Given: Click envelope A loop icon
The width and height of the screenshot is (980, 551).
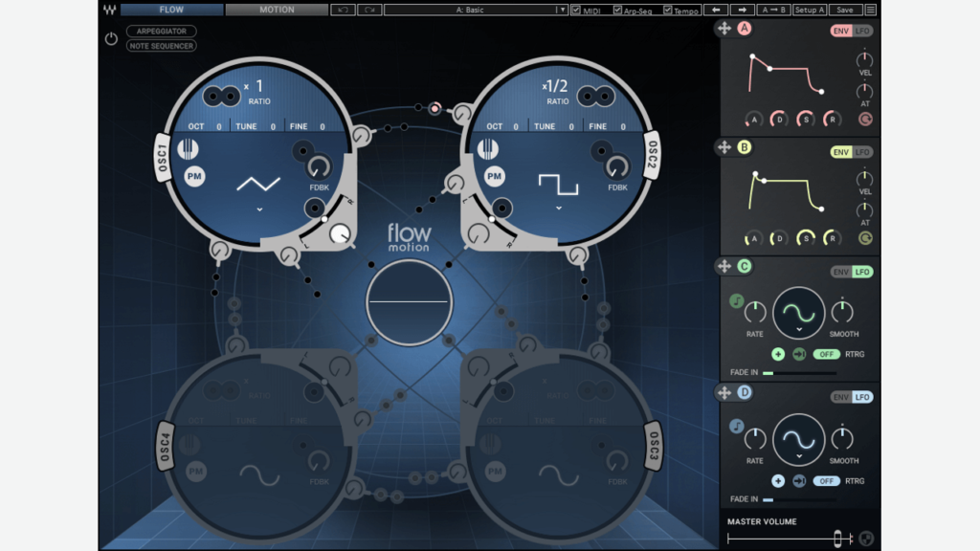Looking at the screenshot, I should pos(865,119).
